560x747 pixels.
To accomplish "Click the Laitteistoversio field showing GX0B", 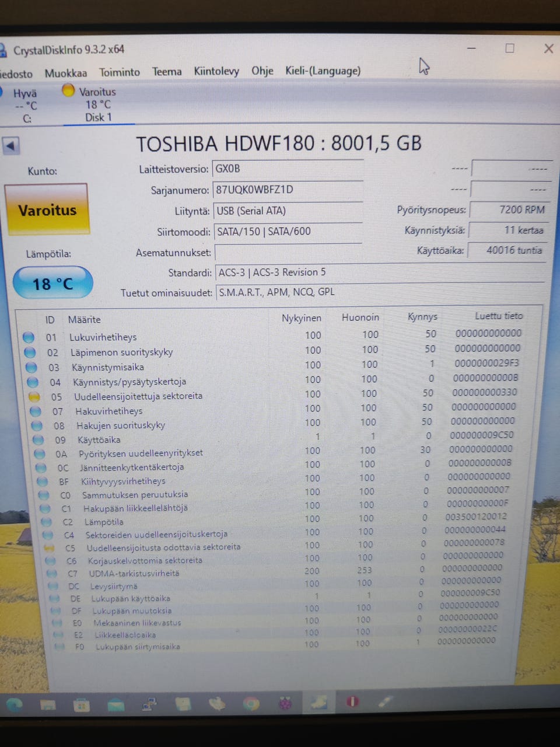I will tap(288, 169).
